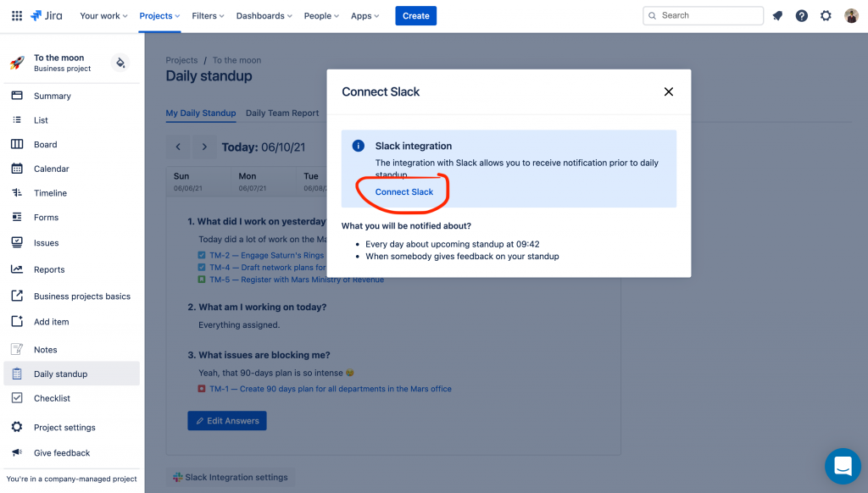868x493 pixels.
Task: Open the settings gear icon
Action: coord(826,15)
